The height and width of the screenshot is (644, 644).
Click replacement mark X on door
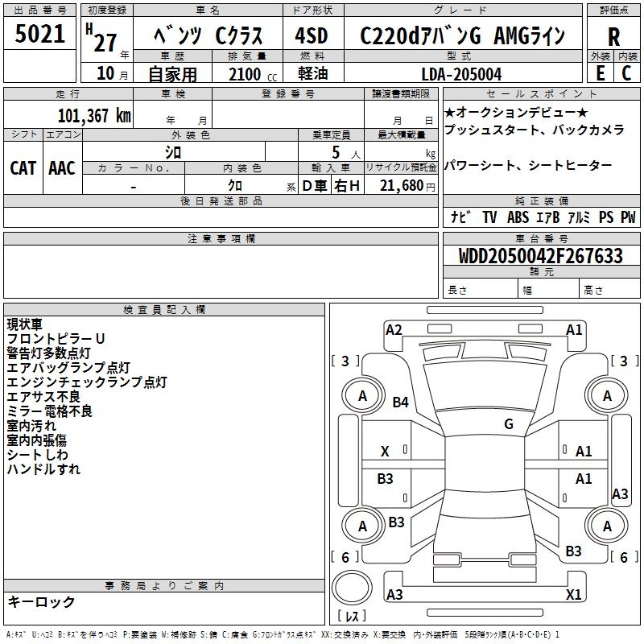coord(385,452)
